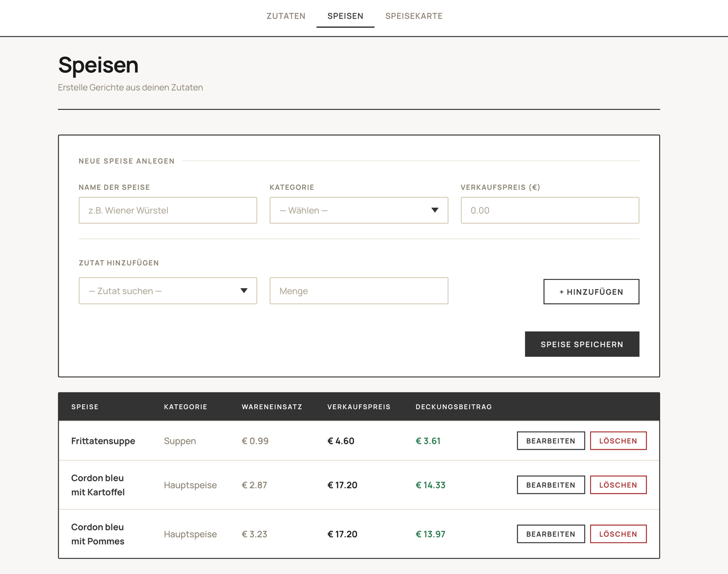Viewport: 728px width, 574px height.
Task: Click the Wareneinsatz column header
Action: tap(272, 407)
